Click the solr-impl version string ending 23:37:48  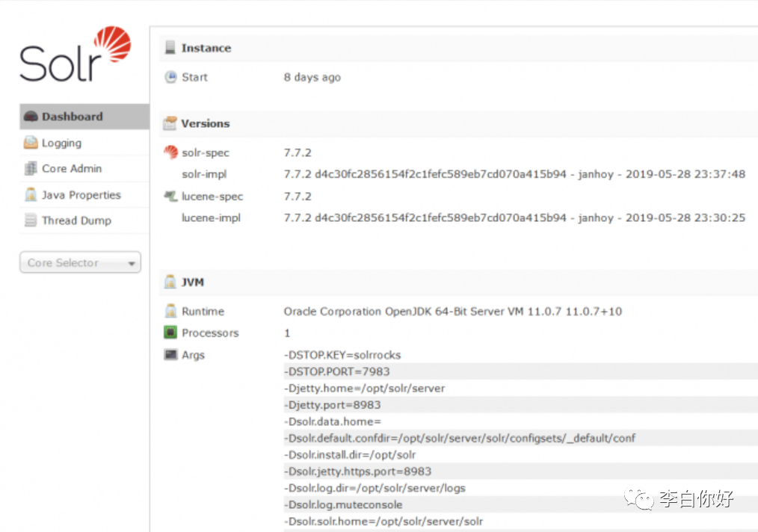(x=514, y=174)
